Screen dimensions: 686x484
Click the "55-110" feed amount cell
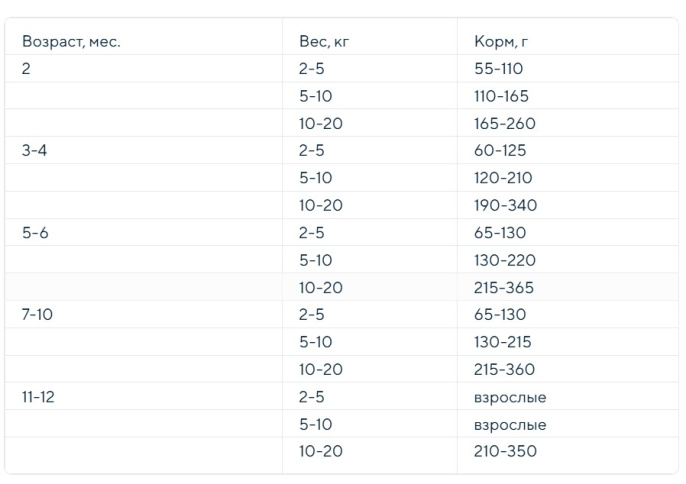point(498,69)
